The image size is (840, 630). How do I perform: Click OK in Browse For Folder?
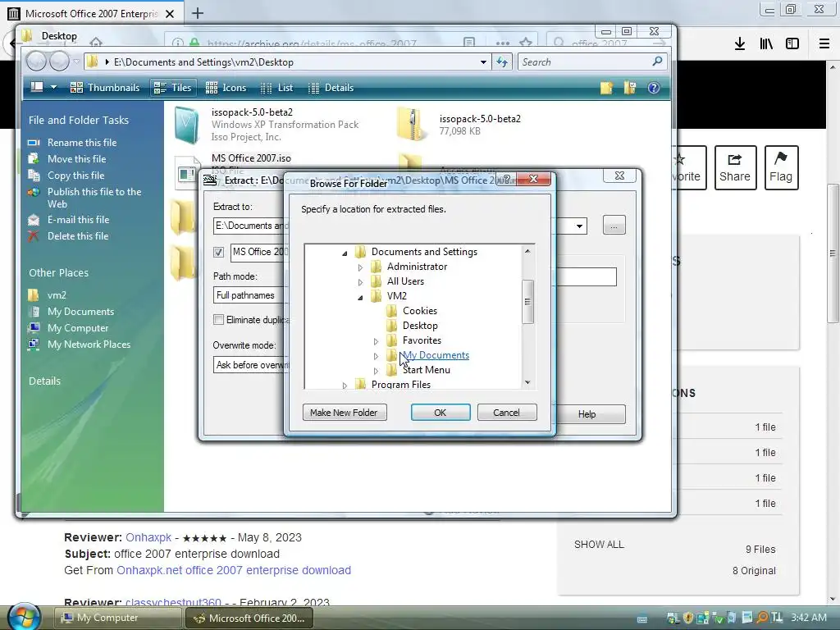click(x=441, y=413)
